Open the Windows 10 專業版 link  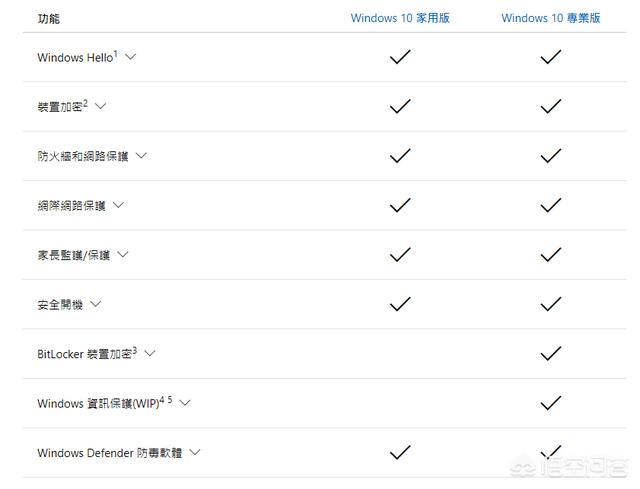(x=550, y=18)
